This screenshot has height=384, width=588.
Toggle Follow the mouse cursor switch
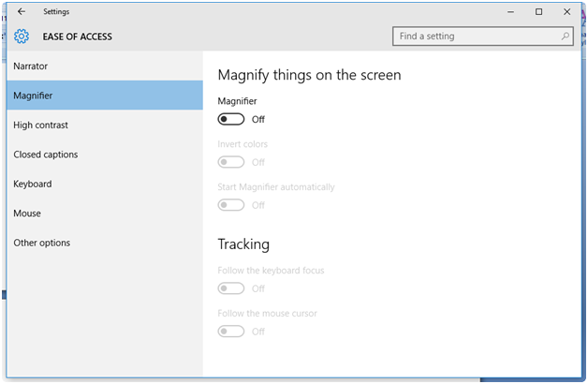pyautogui.click(x=231, y=331)
